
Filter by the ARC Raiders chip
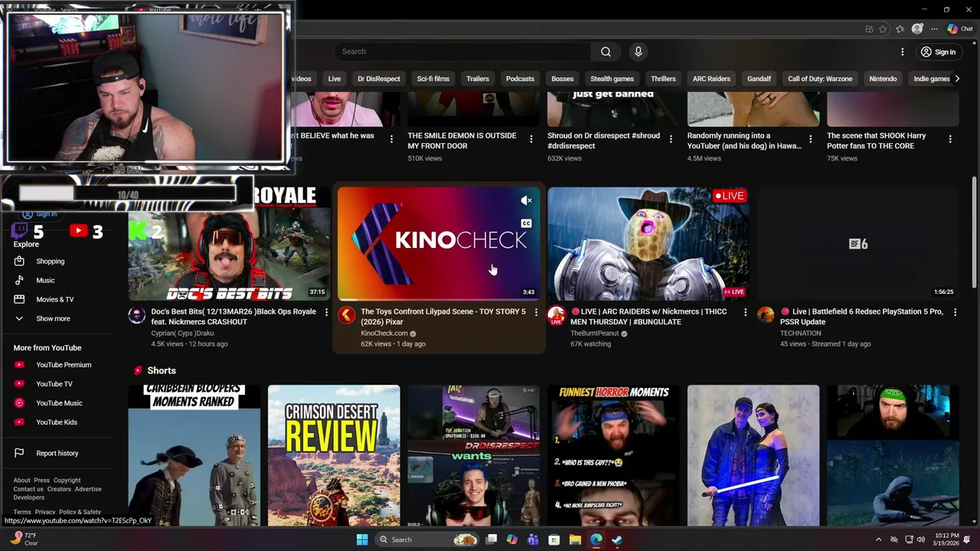click(711, 79)
